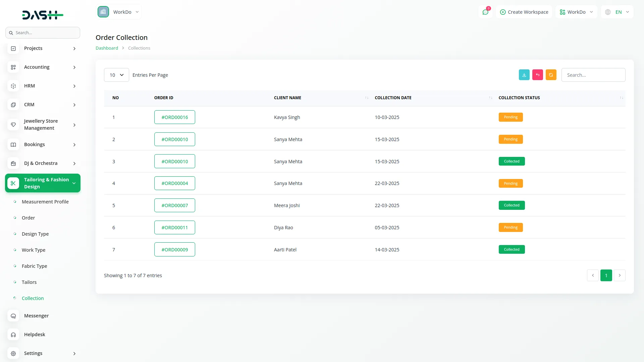Sort by Collection Status column arrows
The height and width of the screenshot is (362, 644).
point(622,98)
